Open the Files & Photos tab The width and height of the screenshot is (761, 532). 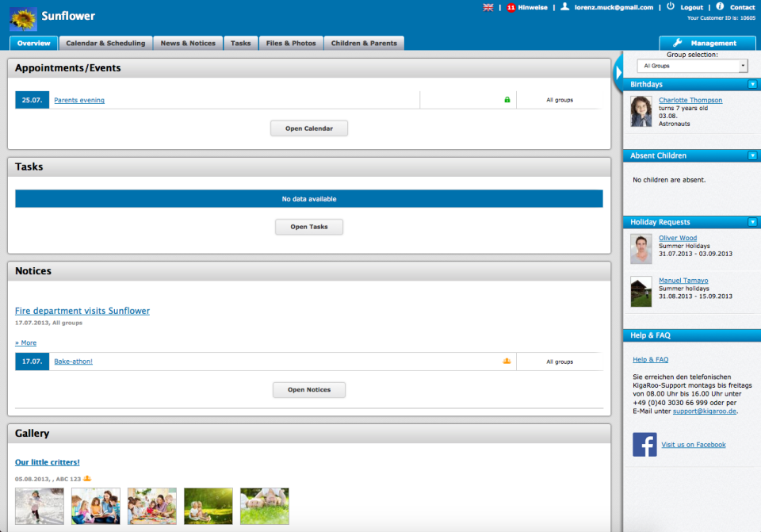coord(291,43)
